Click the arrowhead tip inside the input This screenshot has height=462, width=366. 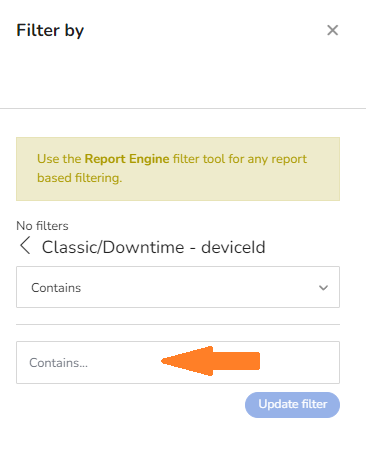(x=167, y=361)
